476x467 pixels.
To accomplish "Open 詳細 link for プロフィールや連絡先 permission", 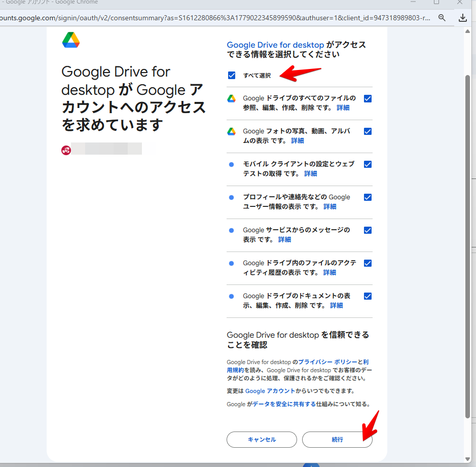I will click(330, 206).
